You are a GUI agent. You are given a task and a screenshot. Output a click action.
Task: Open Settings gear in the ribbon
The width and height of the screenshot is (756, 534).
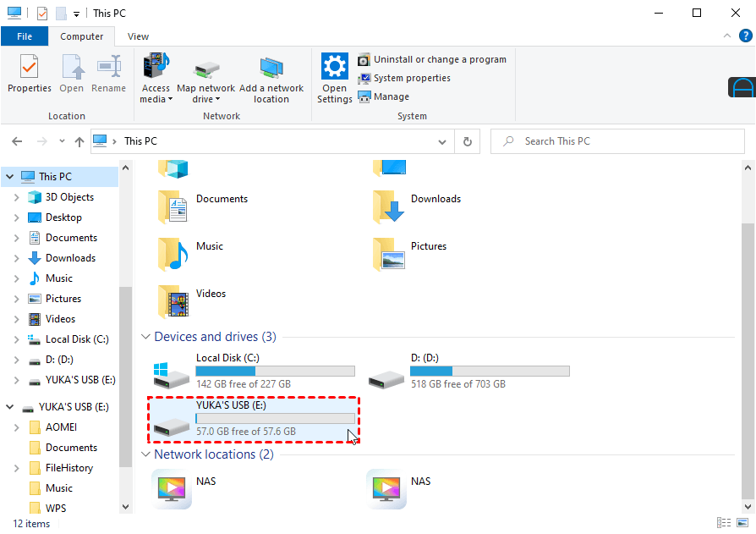335,78
